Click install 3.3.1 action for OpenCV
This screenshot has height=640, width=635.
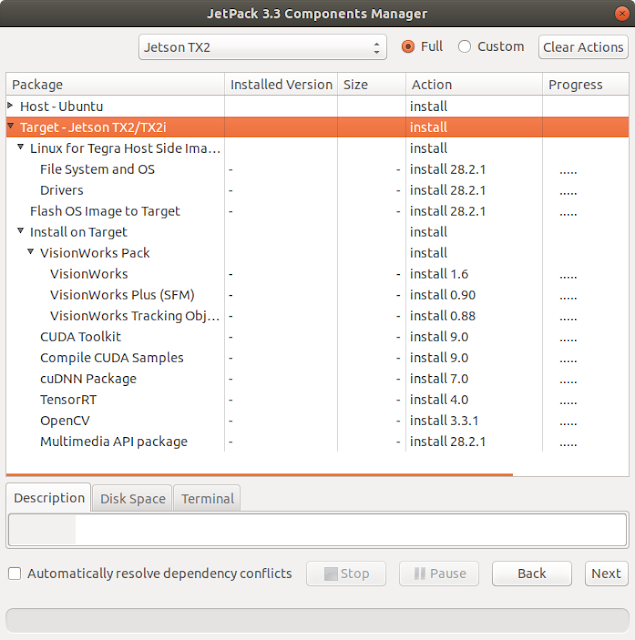pos(444,420)
